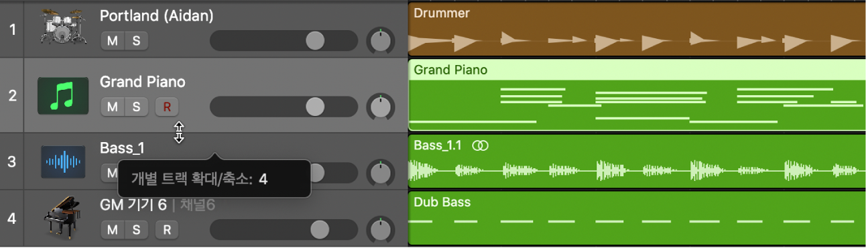The height and width of the screenshot is (248, 868).
Task: Click track number 2 header
Action: pos(12,95)
